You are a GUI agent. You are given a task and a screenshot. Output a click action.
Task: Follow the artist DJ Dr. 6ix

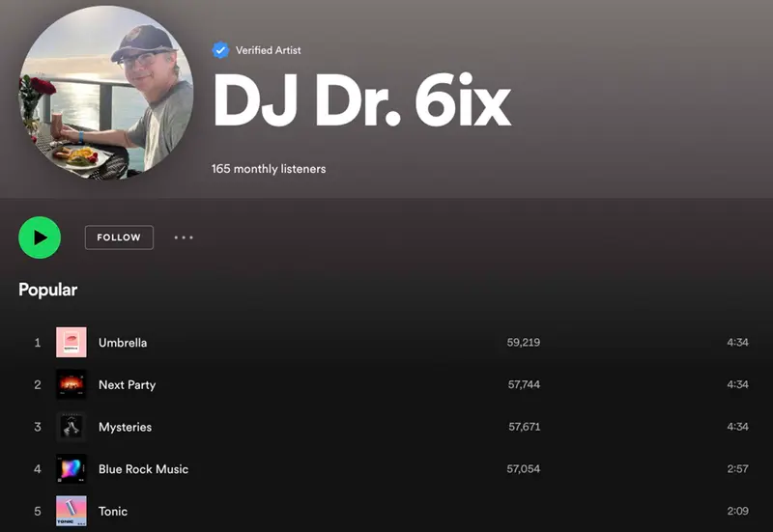point(119,238)
